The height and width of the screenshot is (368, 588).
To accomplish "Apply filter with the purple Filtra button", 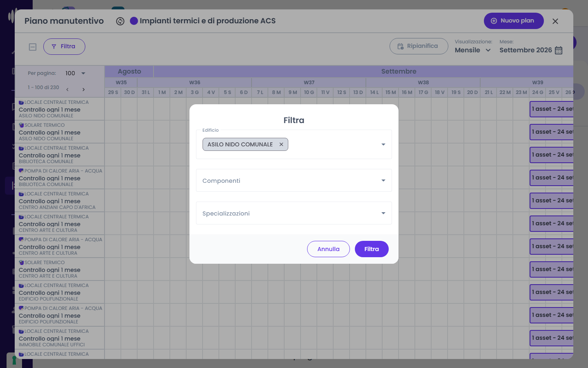I will tap(372, 249).
